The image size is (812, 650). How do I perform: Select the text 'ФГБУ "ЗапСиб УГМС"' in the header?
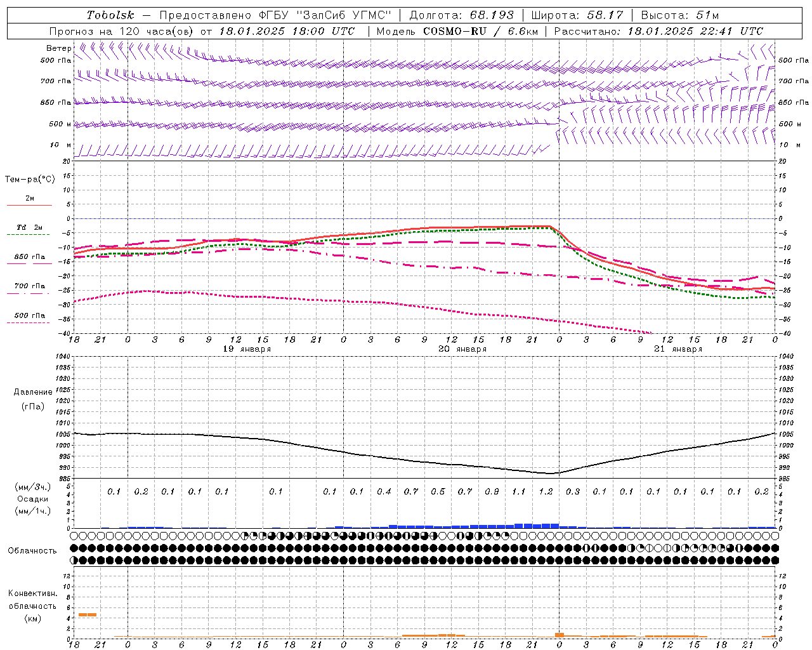point(326,15)
